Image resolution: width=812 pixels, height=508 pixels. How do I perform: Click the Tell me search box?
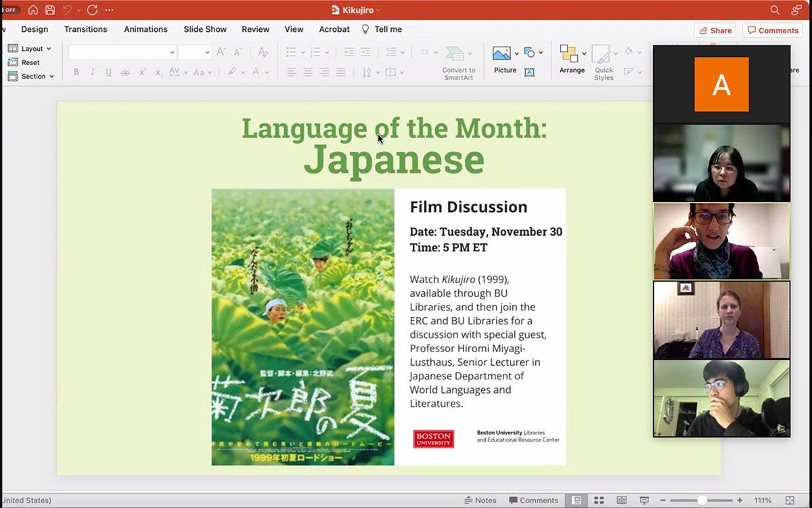[382, 29]
